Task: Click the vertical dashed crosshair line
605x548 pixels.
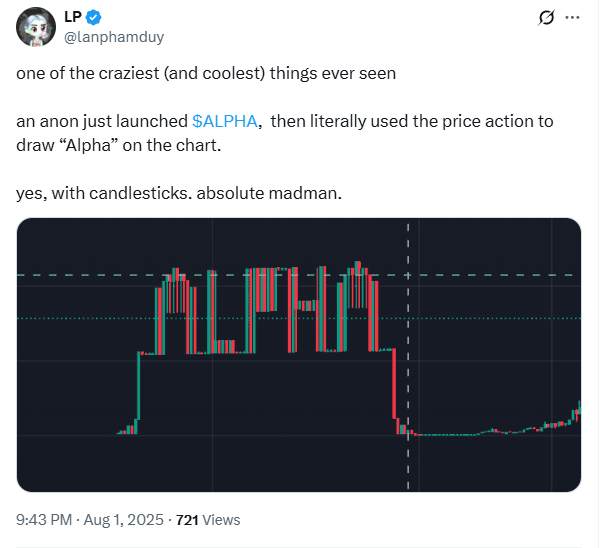Action: (x=408, y=460)
